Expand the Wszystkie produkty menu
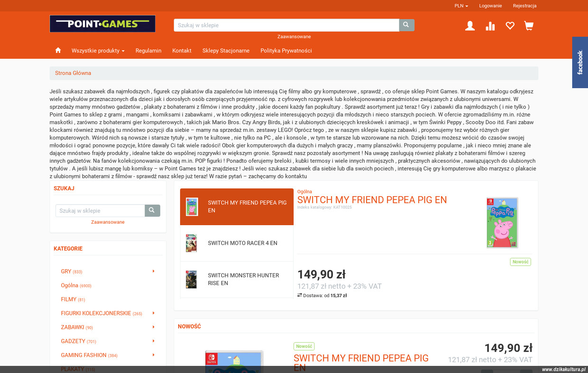 tap(98, 51)
